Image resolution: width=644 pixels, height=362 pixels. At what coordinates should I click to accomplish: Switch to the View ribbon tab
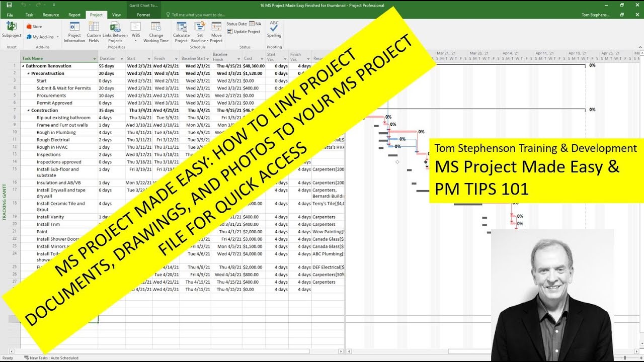(x=116, y=15)
